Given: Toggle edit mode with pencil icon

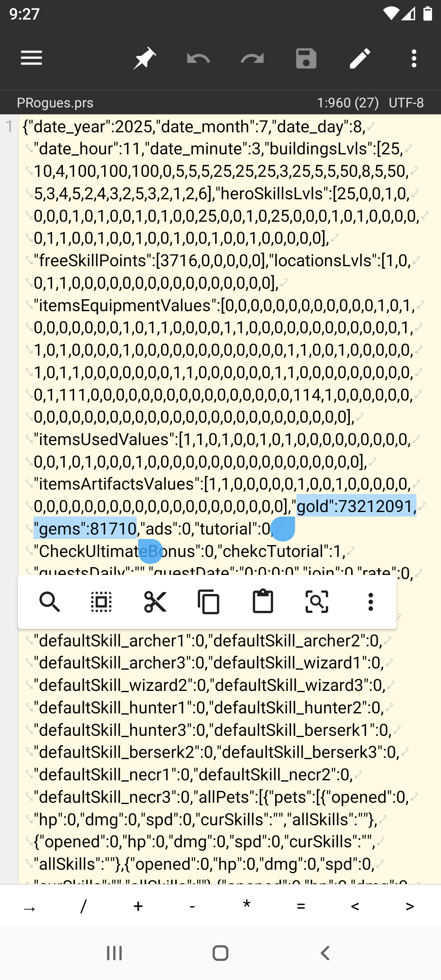Looking at the screenshot, I should click(x=360, y=58).
